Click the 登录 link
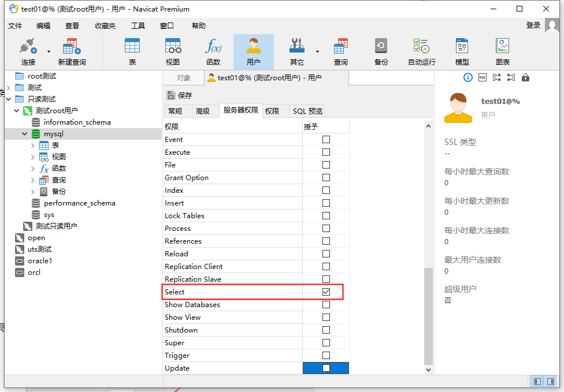 coord(533,25)
